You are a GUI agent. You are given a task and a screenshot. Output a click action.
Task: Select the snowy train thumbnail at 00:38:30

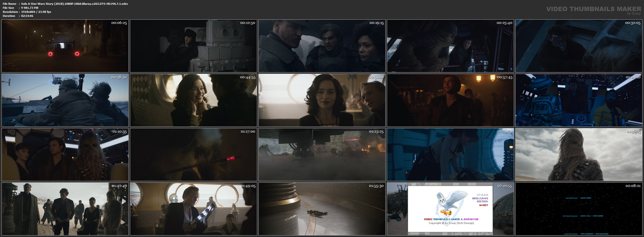coord(65,100)
